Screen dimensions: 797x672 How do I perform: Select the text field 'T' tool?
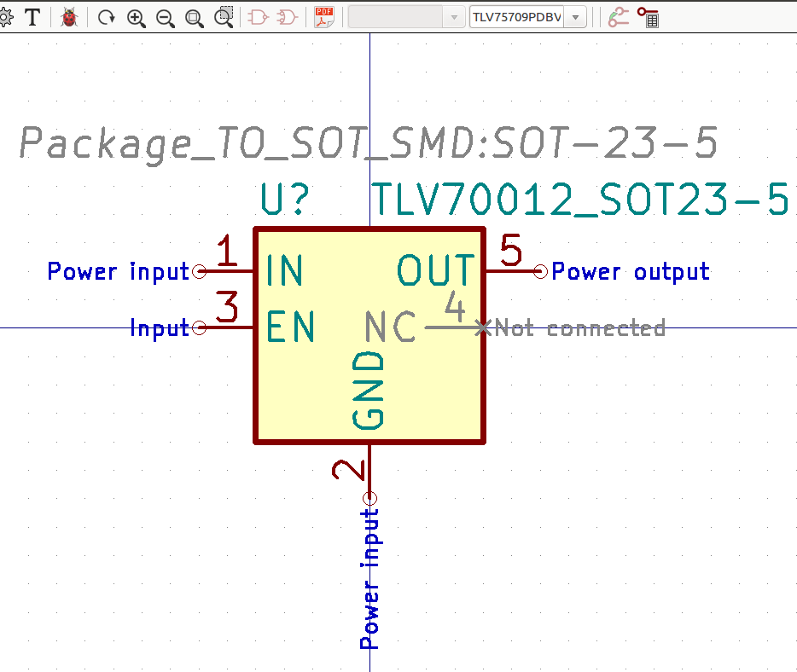point(32,17)
